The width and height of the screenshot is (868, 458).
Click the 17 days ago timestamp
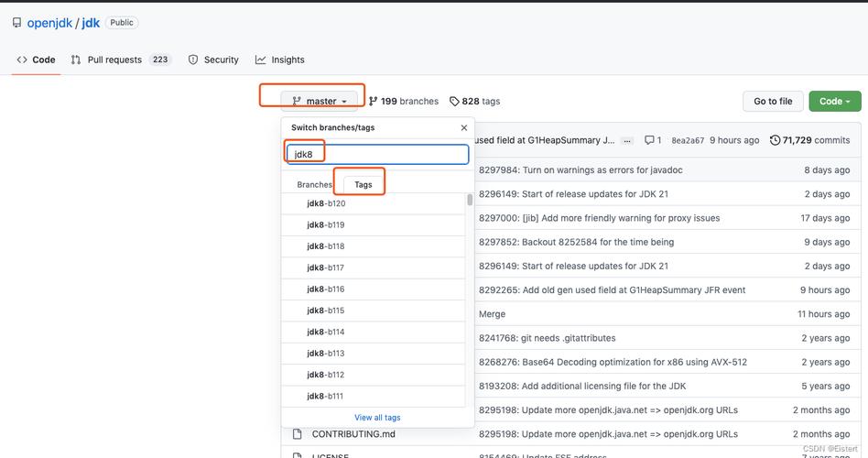825,218
